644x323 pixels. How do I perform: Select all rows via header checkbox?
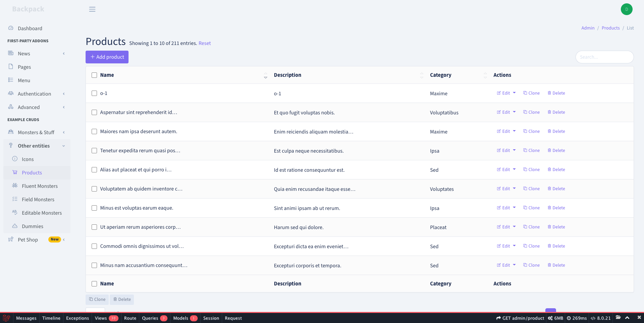coord(94,75)
